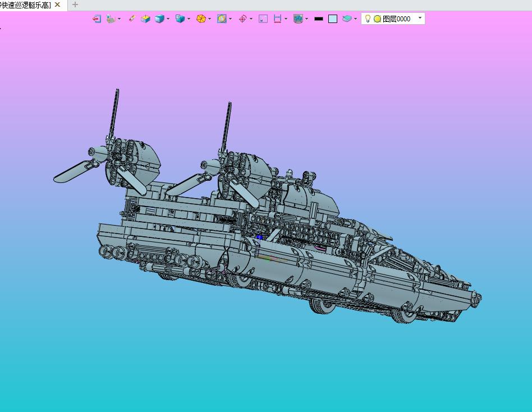Click the blue view-orientation cube icon
Screen dimensions: 532x412
tap(180, 19)
